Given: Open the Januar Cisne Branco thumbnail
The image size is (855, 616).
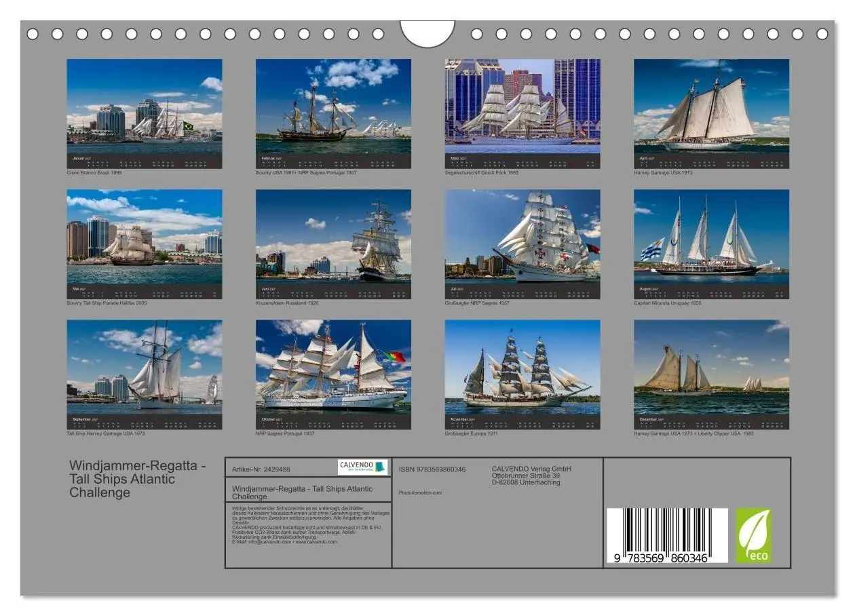Looking at the screenshot, I should pyautogui.click(x=144, y=113).
